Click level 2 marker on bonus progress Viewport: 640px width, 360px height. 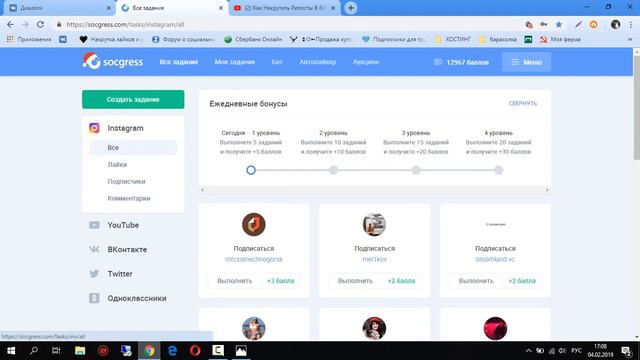pos(333,170)
